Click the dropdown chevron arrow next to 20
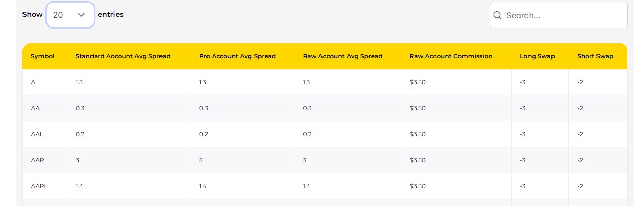The height and width of the screenshot is (206, 644). click(81, 15)
